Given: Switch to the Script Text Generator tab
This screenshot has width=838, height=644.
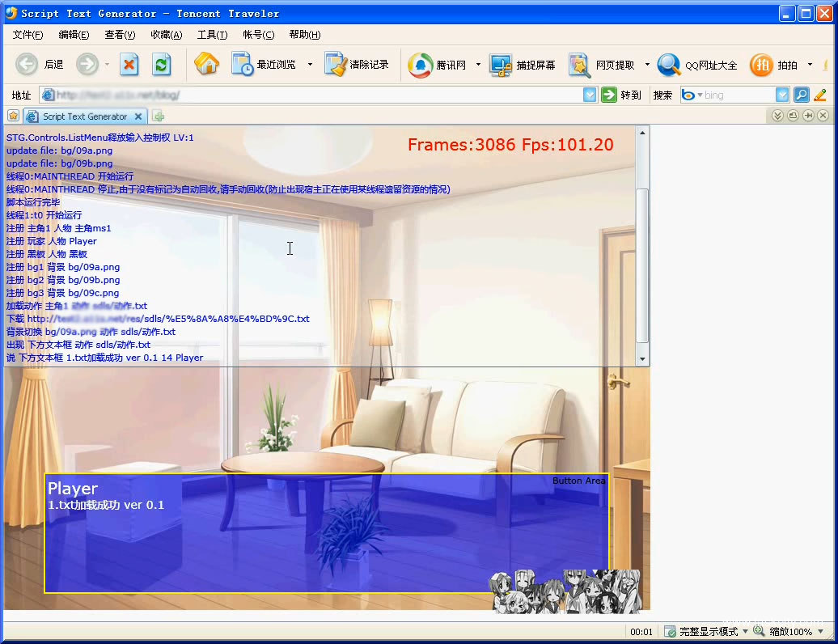Looking at the screenshot, I should pos(84,117).
